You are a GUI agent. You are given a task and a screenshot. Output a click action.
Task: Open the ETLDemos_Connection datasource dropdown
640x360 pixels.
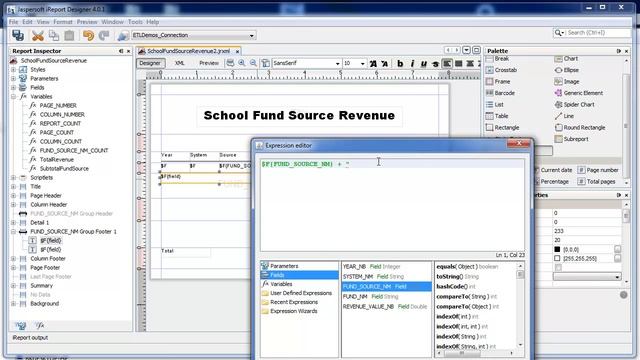click(251, 36)
